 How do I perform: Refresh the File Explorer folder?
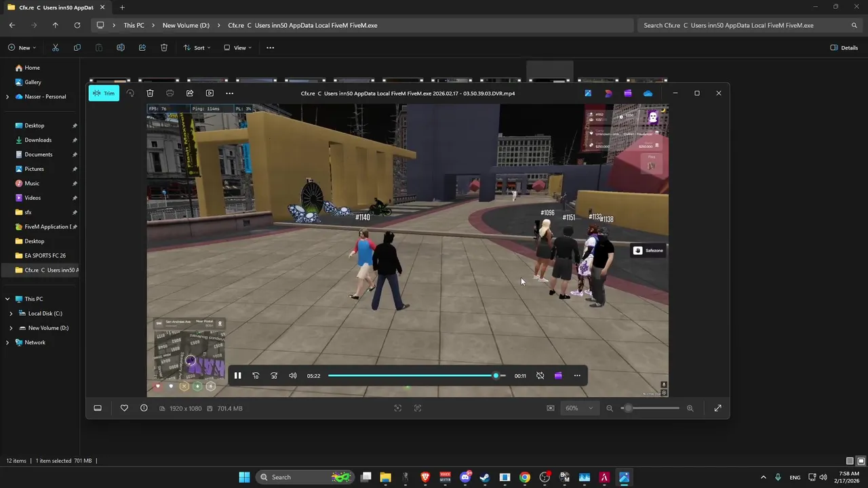[x=77, y=25]
